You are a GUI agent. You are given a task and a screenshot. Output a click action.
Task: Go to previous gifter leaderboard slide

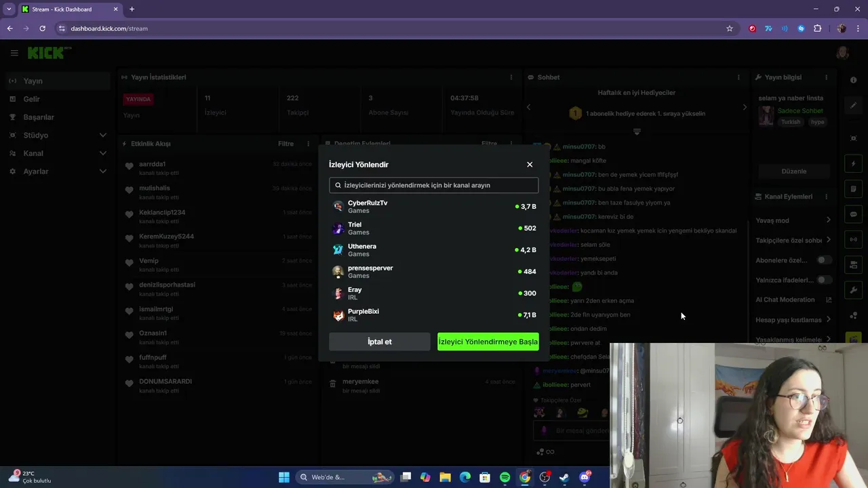click(529, 107)
